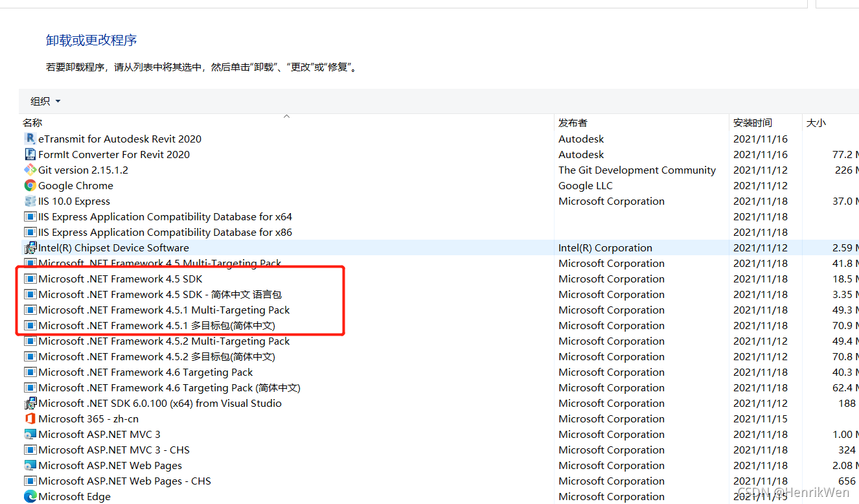Click the icon of .NET Framework 4.5.2 多目标包
This screenshot has width=859, height=504.
[x=30, y=356]
